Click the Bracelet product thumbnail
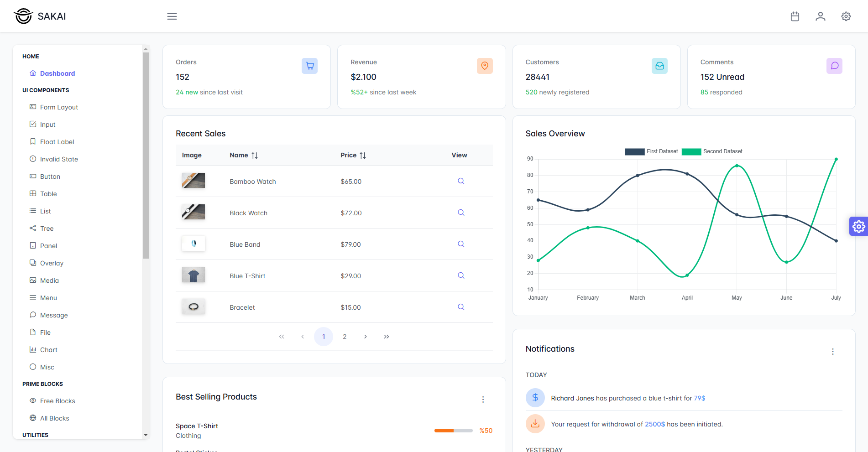Screen dimensions: 868x452 point(193,307)
